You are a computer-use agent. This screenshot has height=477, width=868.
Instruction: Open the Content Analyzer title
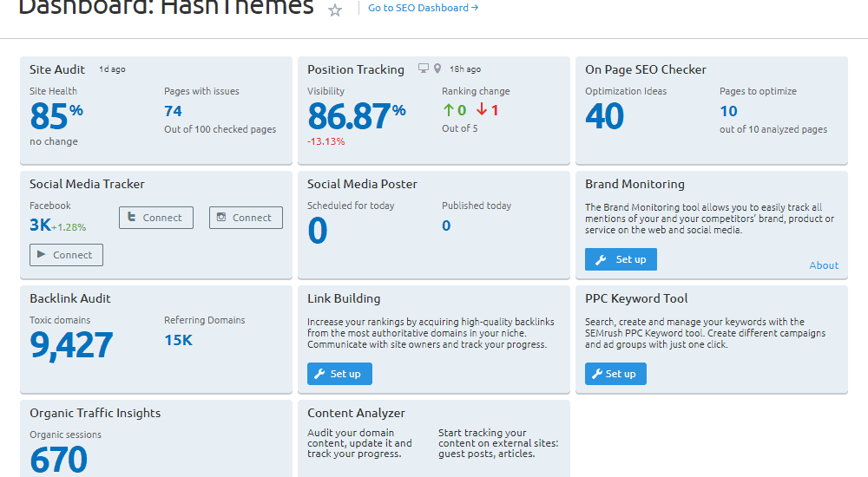(356, 413)
